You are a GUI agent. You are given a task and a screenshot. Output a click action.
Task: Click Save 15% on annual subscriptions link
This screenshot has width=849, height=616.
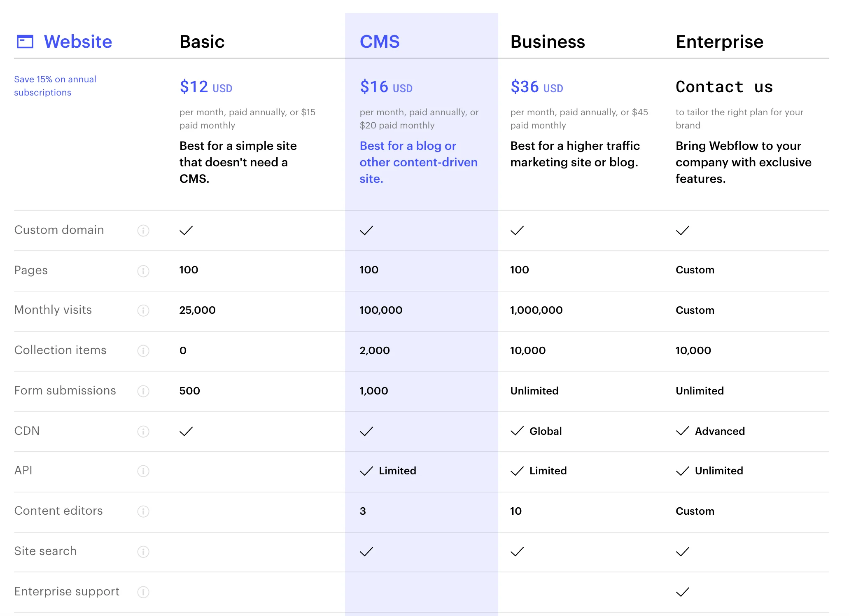click(x=55, y=86)
